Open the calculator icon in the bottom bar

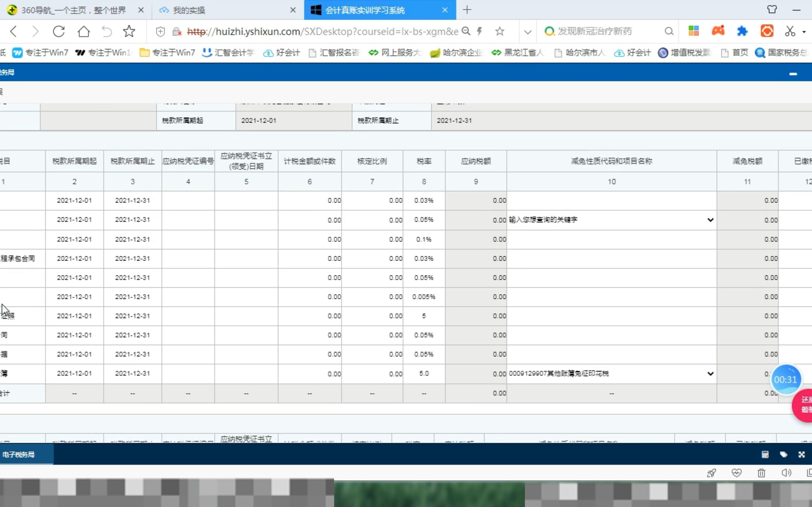pos(765,454)
